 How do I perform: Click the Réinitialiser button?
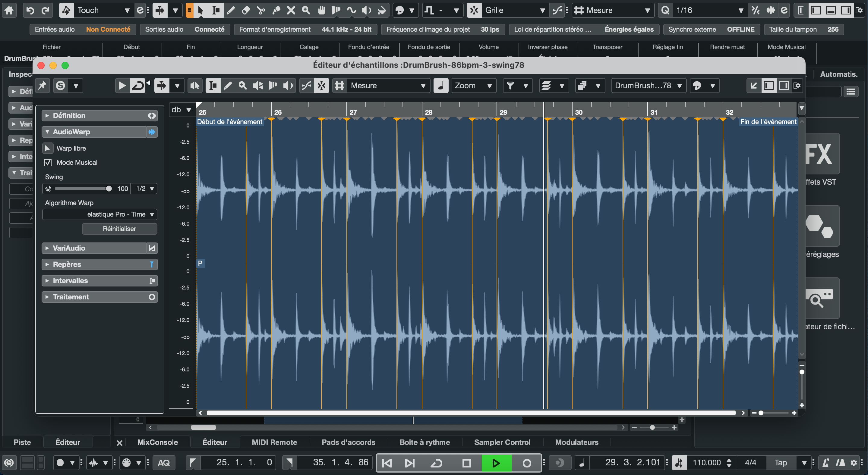coord(119,229)
